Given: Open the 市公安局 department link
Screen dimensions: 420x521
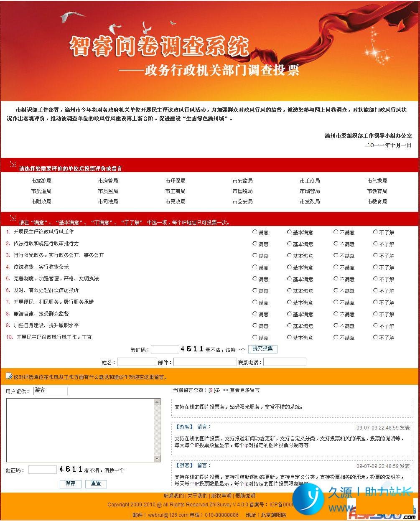Looking at the screenshot, I should tap(242, 201).
